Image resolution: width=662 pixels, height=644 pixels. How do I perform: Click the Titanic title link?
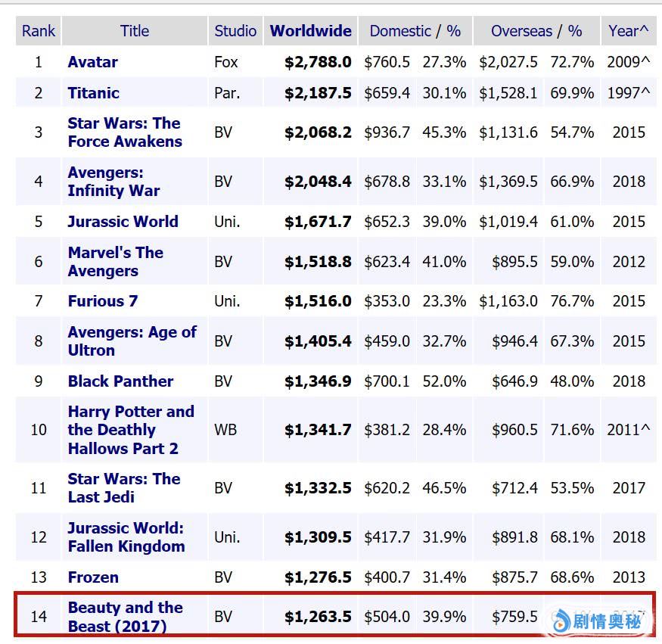(93, 93)
